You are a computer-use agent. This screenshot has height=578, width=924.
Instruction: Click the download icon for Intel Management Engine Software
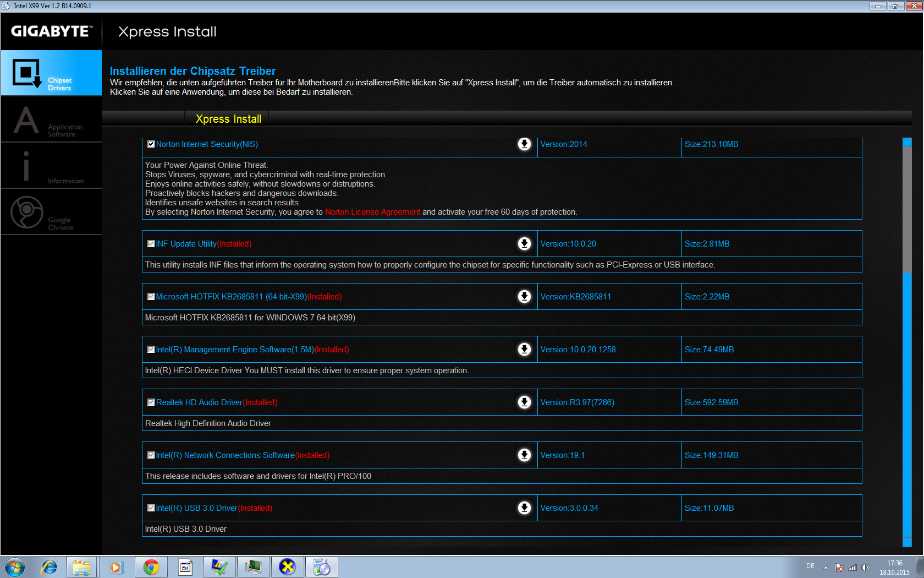[x=525, y=350]
